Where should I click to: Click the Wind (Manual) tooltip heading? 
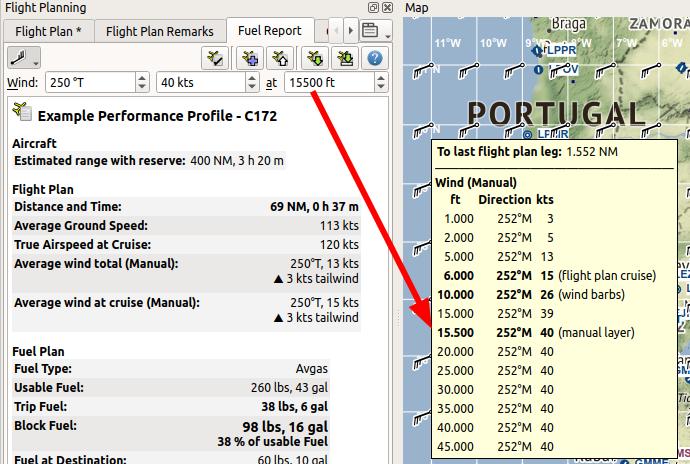tap(476, 183)
